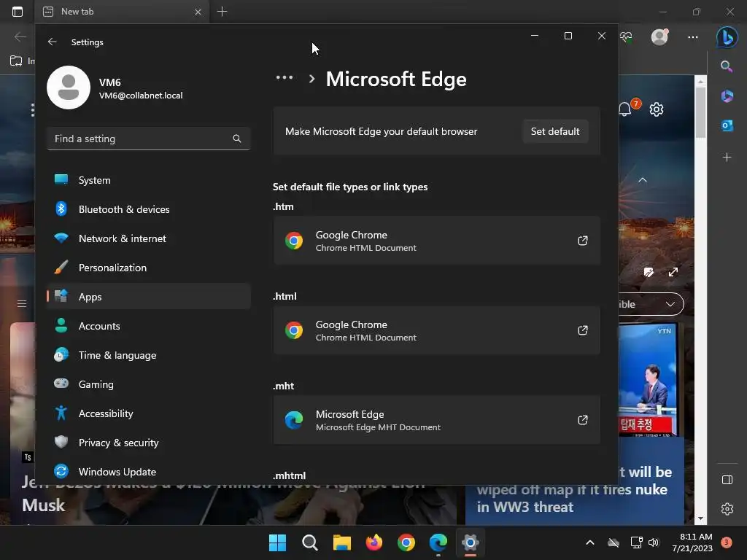Open Edge sidebar settings gear at bottom

(x=727, y=509)
